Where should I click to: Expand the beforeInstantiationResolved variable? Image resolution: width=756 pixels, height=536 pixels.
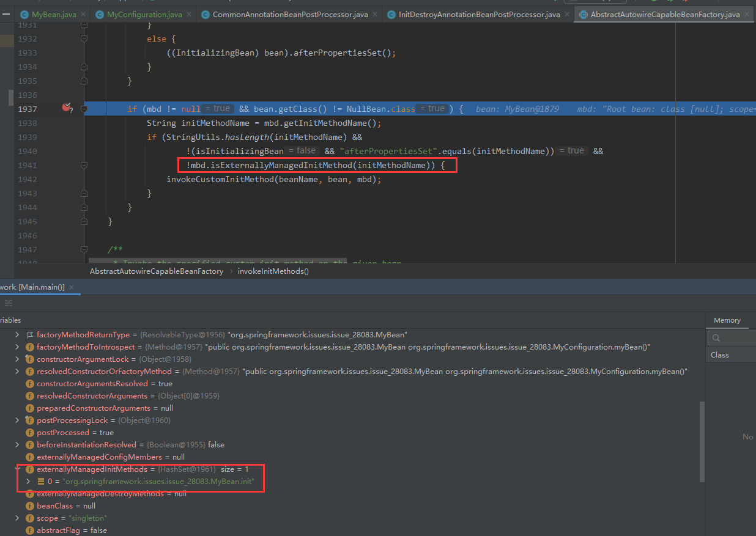tap(18, 445)
